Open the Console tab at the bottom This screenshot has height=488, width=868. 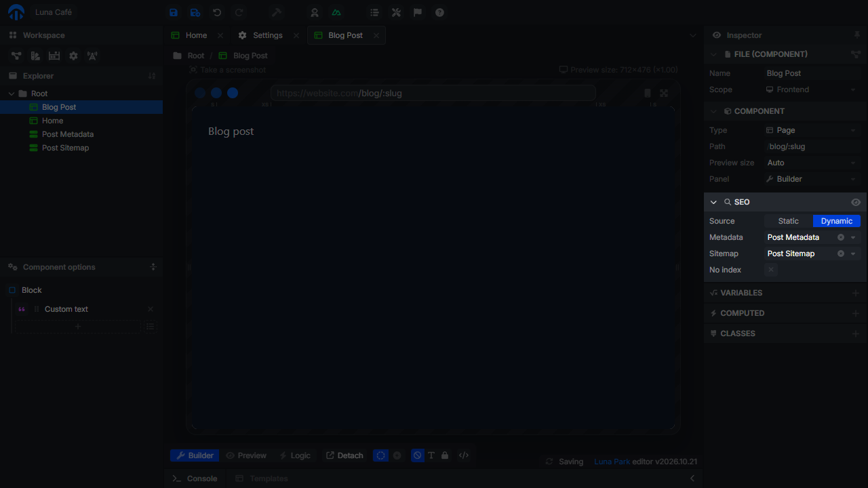[195, 479]
